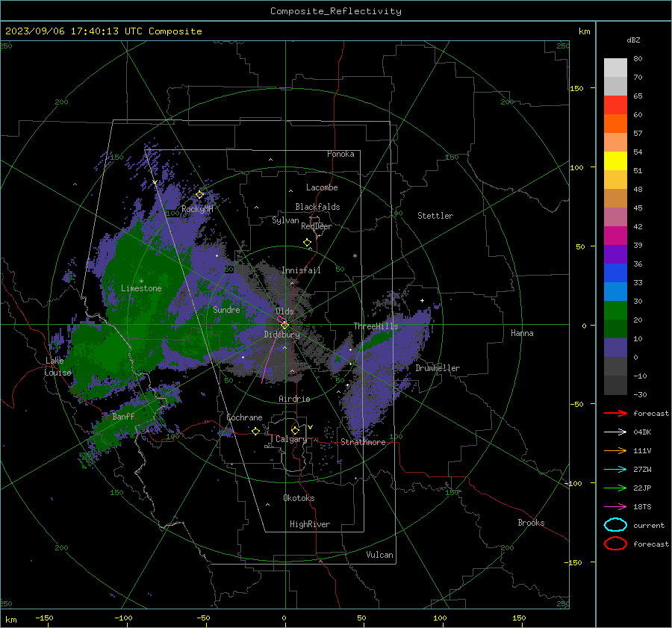Click the Okotoks town label
This screenshot has width=672, height=628.
point(299,498)
